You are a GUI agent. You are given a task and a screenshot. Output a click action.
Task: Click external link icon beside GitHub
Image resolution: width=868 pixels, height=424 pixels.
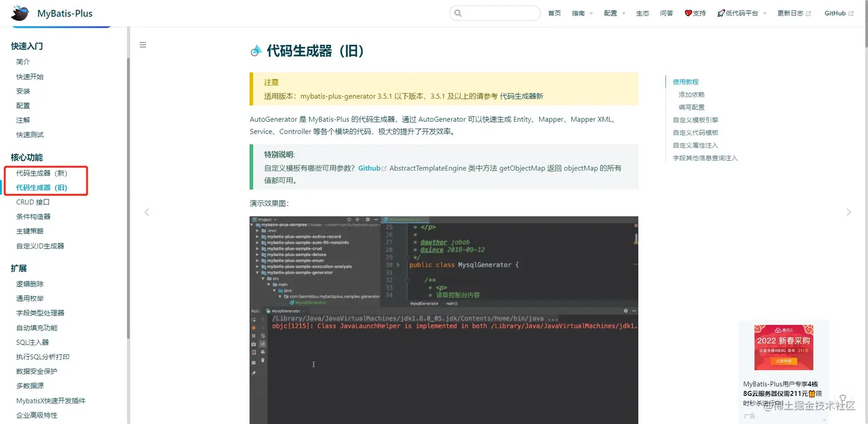[851, 13]
